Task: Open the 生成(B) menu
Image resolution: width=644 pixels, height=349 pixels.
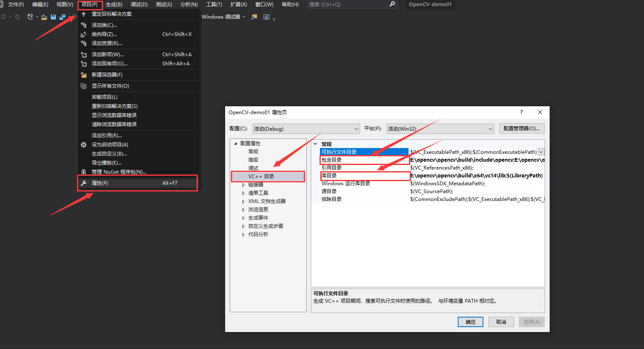Action: point(114,5)
